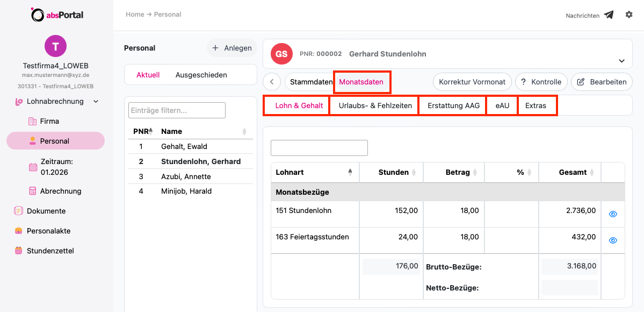Click the Anlegen button

231,48
